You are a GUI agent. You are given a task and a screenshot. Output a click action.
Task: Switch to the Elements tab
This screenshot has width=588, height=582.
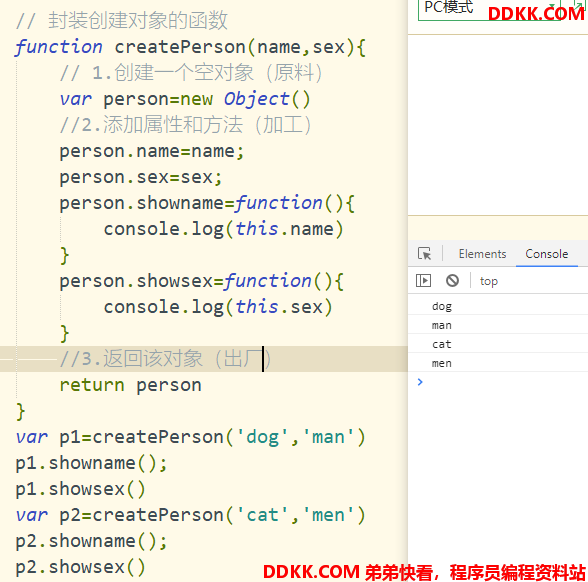(482, 254)
